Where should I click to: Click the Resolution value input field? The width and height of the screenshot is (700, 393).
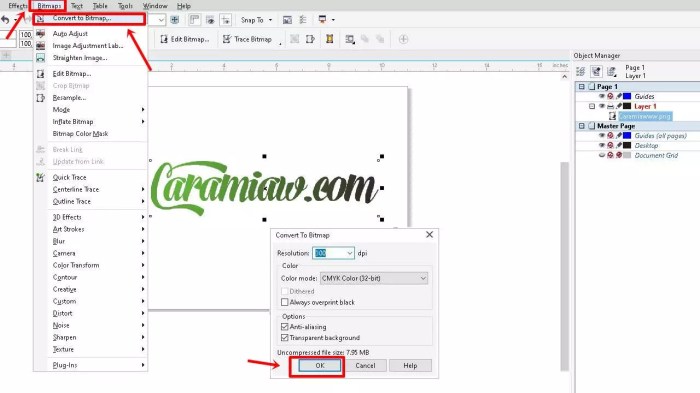coord(329,253)
